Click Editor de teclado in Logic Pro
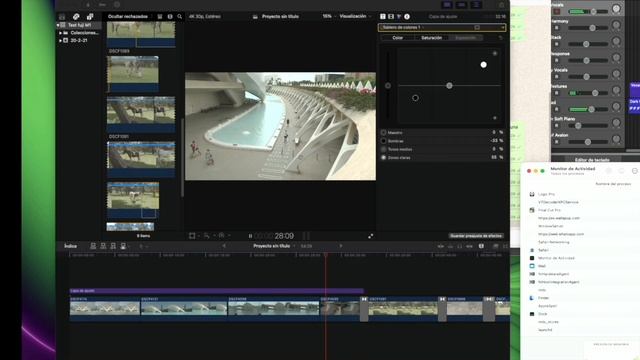 (x=592, y=160)
